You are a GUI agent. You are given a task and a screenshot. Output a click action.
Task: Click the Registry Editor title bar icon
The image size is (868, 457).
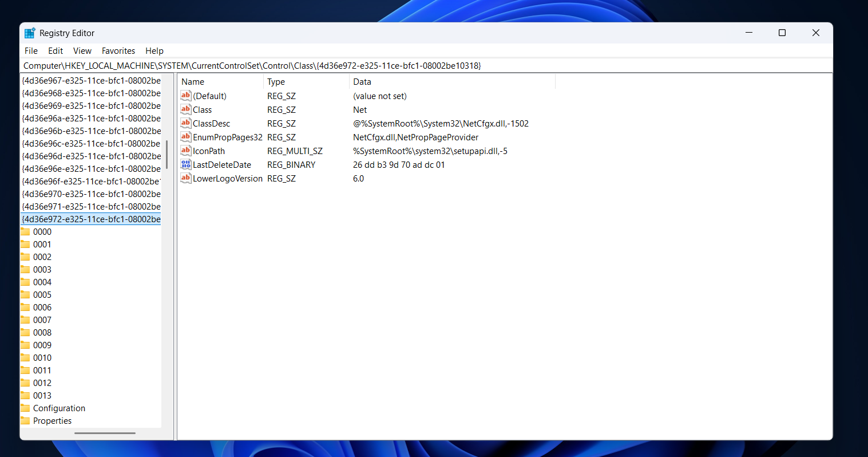pos(29,33)
